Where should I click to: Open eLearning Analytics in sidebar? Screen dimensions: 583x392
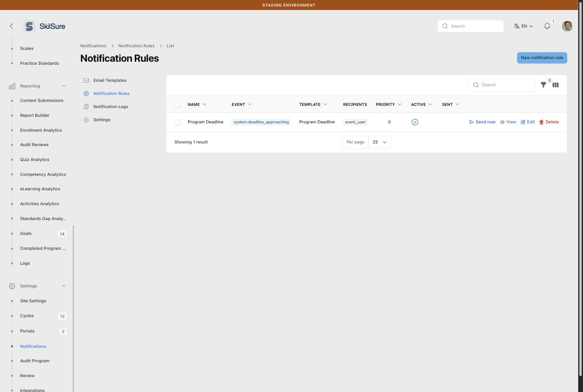pos(40,189)
